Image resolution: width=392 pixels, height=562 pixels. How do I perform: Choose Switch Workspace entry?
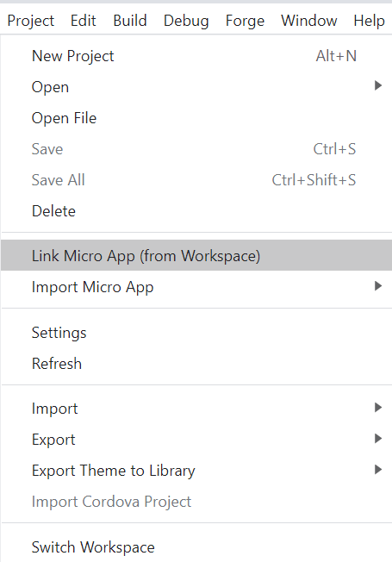pyautogui.click(x=196, y=547)
